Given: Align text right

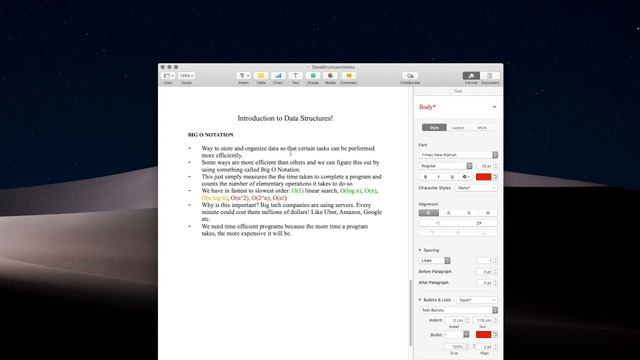Looking at the screenshot, I should pos(469,213).
